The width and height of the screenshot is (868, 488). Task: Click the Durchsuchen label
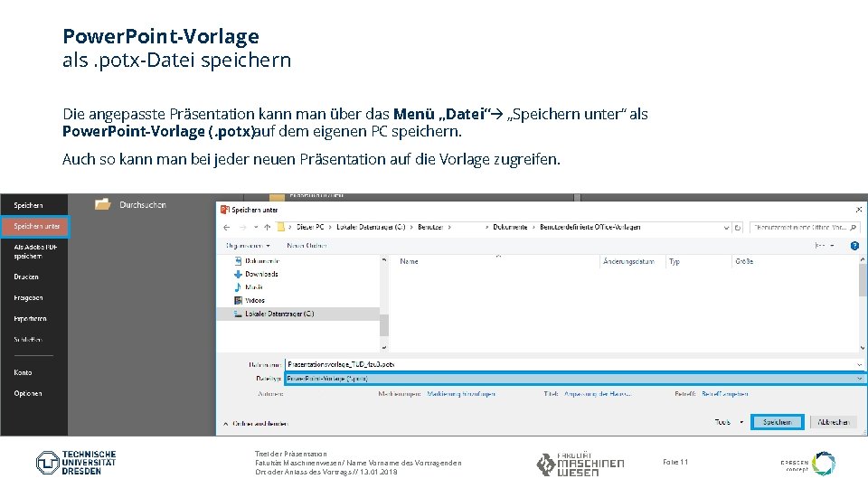(143, 205)
